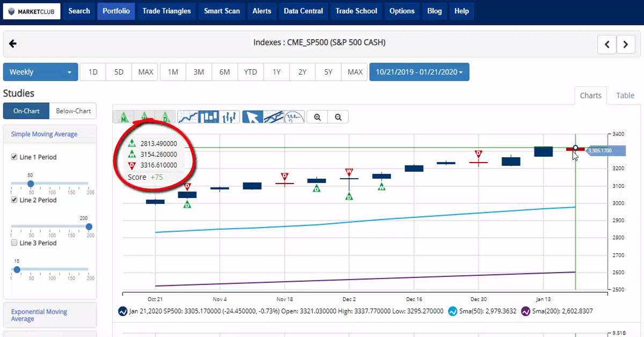Open the Fibonacci tool
The width and height of the screenshot is (644, 337).
point(294,117)
